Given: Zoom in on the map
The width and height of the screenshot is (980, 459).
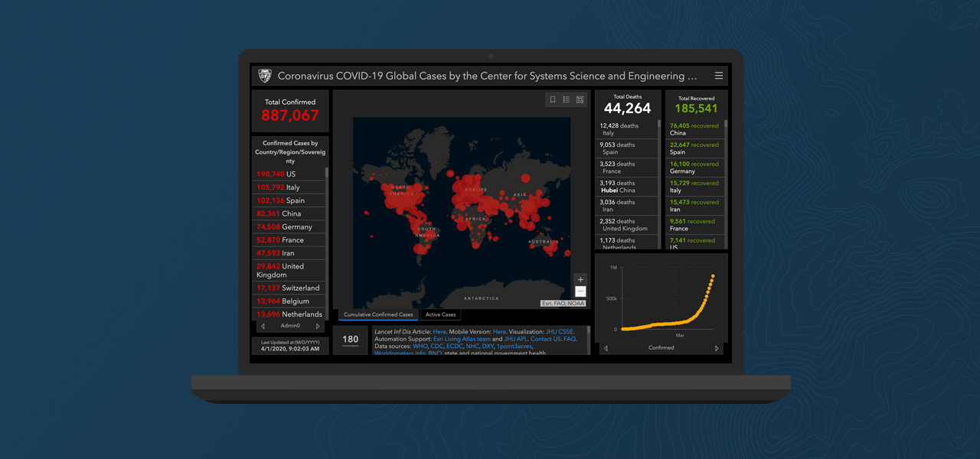Looking at the screenshot, I should pyautogui.click(x=580, y=280).
